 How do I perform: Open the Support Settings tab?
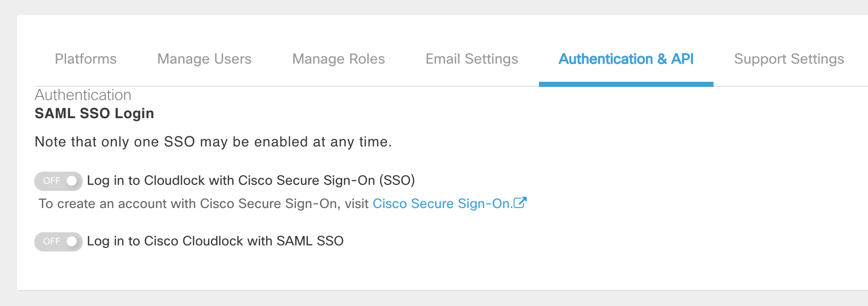pos(789,59)
